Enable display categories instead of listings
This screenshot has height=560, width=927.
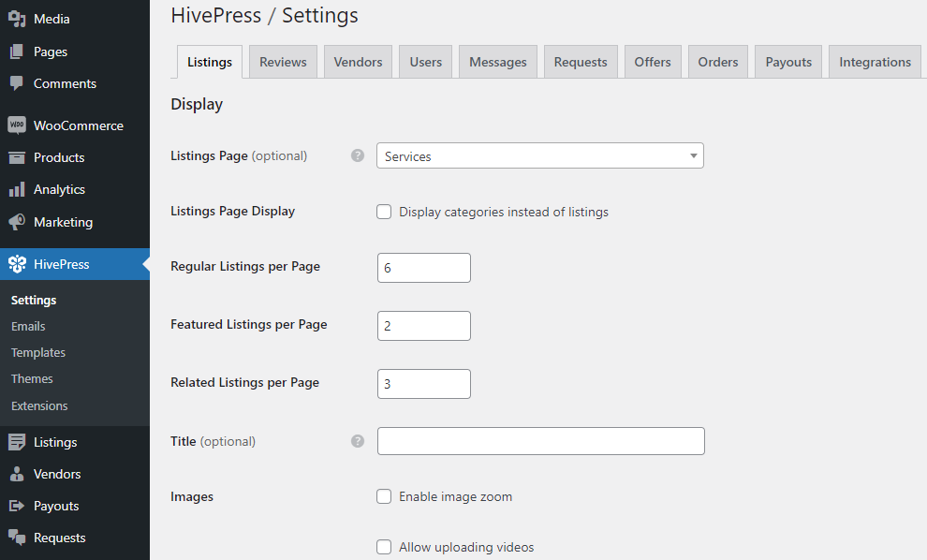pos(384,212)
